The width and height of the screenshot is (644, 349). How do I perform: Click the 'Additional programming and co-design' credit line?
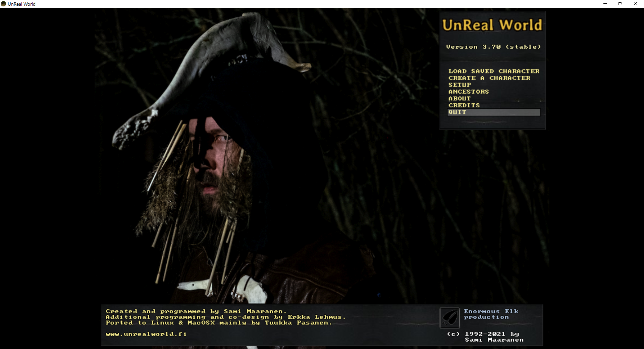[225, 317]
